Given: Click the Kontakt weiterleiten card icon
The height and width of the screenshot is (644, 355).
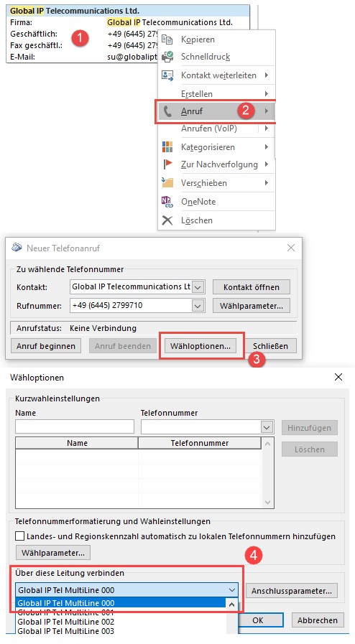Looking at the screenshot, I should click(167, 75).
